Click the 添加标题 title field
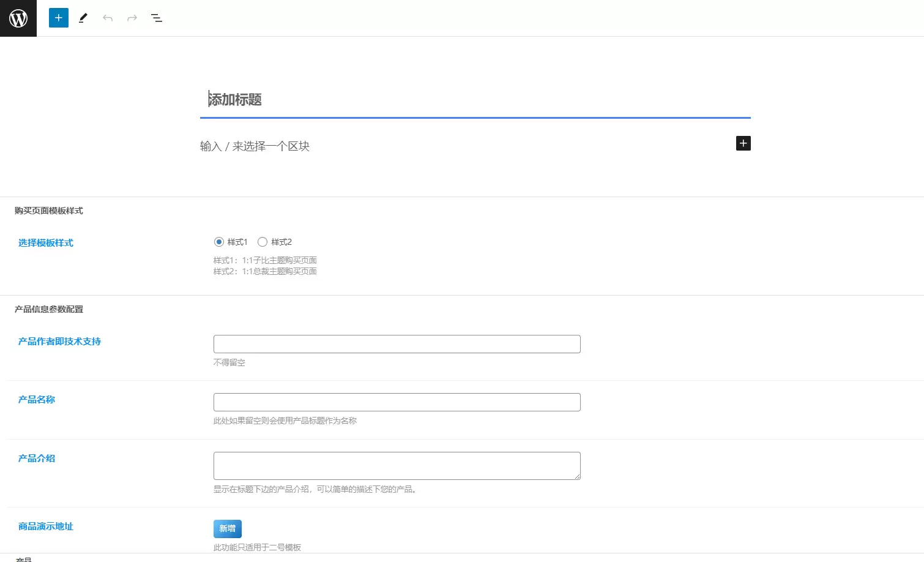Viewport: 924px width, 562px height. (475, 99)
